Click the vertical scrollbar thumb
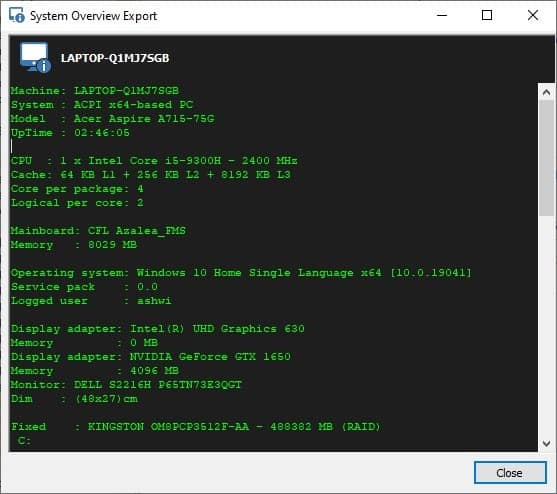 pos(546,158)
